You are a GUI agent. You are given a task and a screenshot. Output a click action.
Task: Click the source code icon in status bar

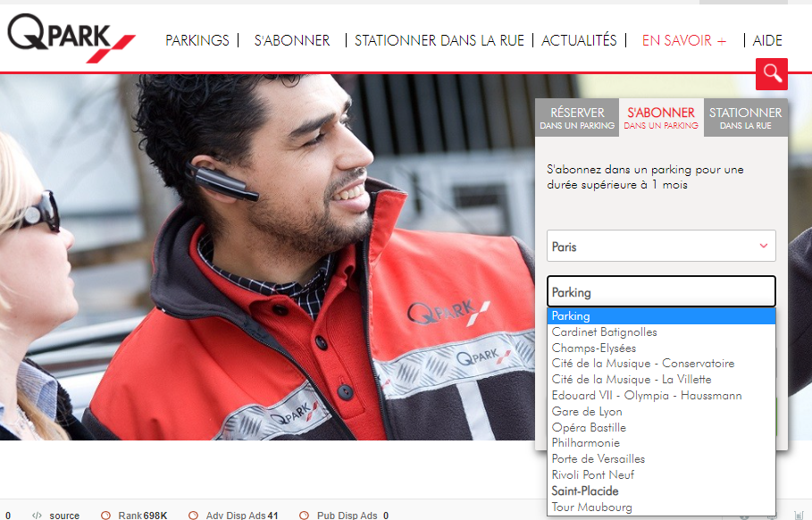37,516
